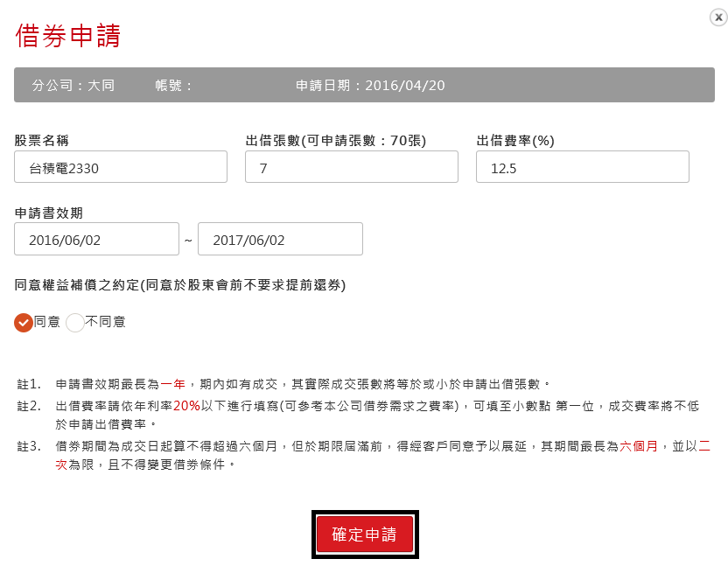Click the 註2. note label
The width and height of the screenshot is (728, 566).
[29, 406]
